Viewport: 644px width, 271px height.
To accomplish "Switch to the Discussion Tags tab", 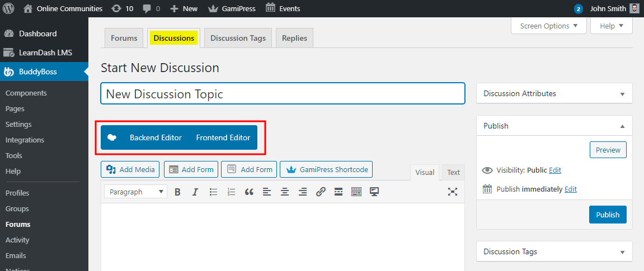I will [237, 38].
